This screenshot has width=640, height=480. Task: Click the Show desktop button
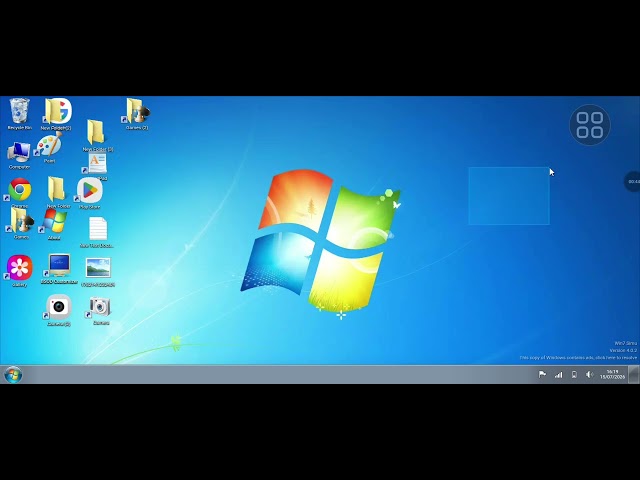click(634, 374)
